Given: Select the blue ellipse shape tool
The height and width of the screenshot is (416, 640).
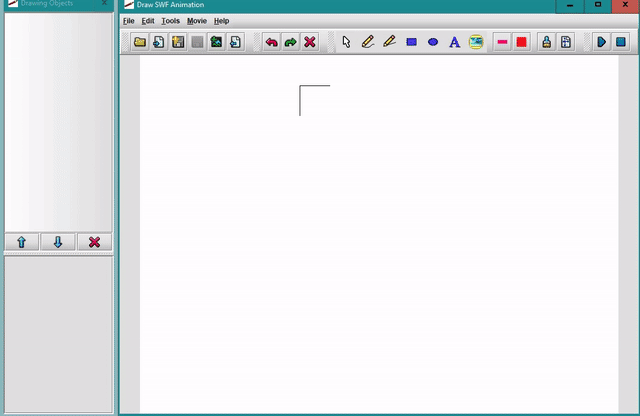Looking at the screenshot, I should click(x=433, y=42).
